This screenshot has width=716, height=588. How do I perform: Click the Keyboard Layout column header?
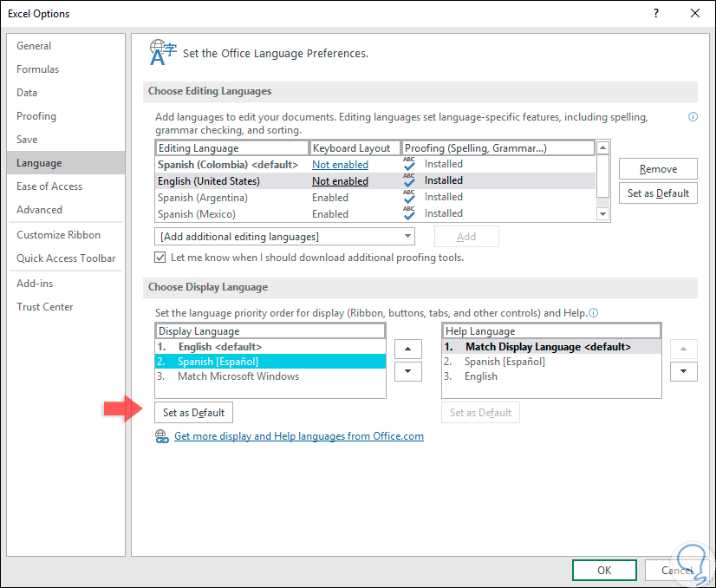355,148
